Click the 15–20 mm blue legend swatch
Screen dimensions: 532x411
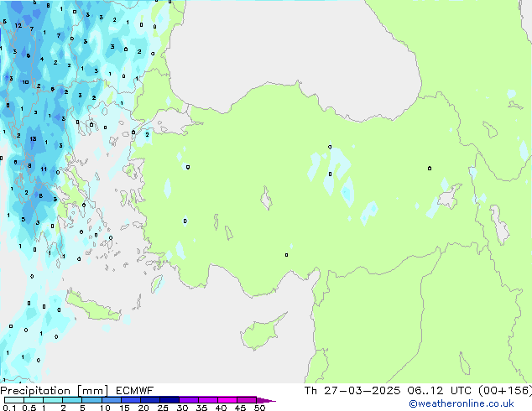pyautogui.click(x=131, y=400)
